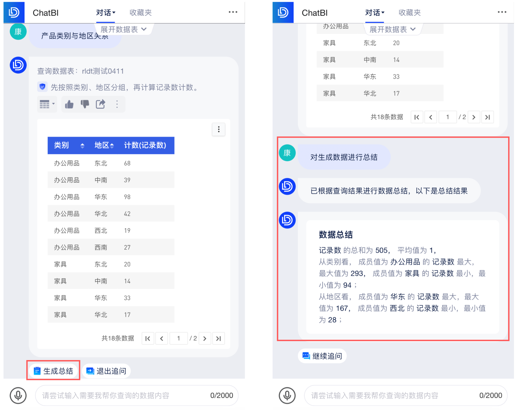The image size is (532, 410).
Task: Sort table by 地区 column
Action: tap(112, 145)
